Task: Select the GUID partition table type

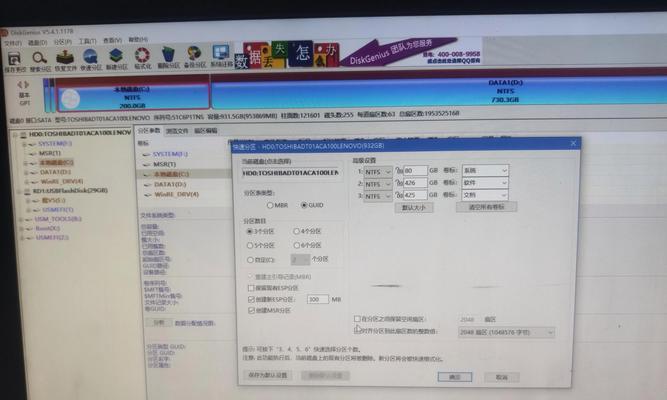Action: click(304, 205)
